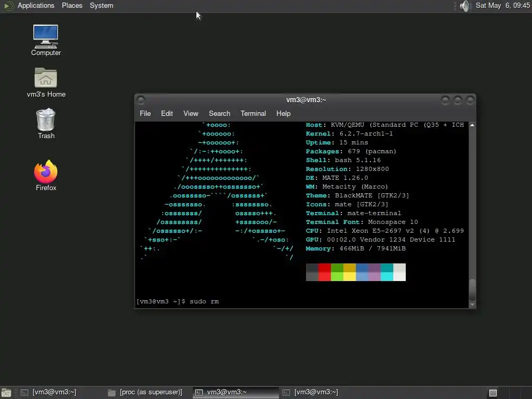The width and height of the screenshot is (532, 399).
Task: Click the cyan color block in neofetch palette
Action: [387, 272]
